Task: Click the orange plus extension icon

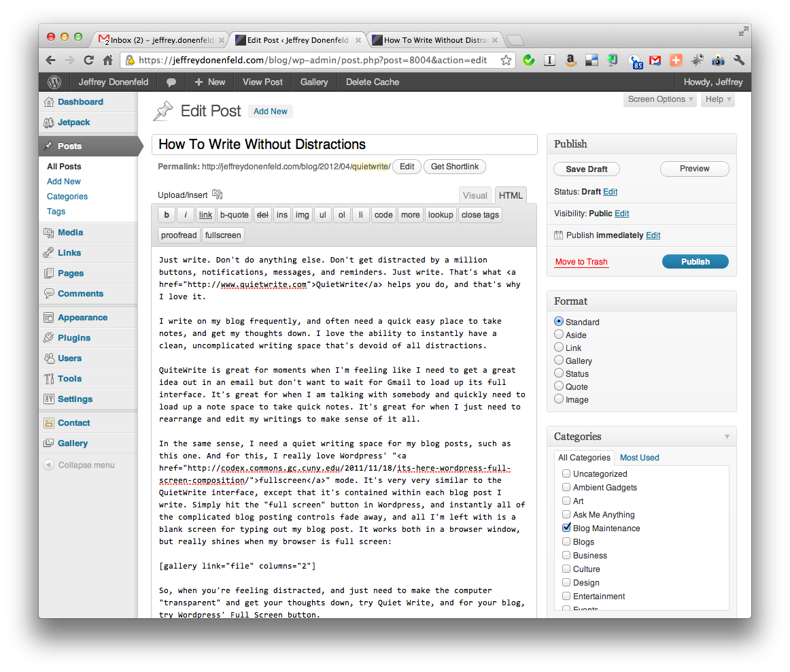Action: pyautogui.click(x=676, y=61)
